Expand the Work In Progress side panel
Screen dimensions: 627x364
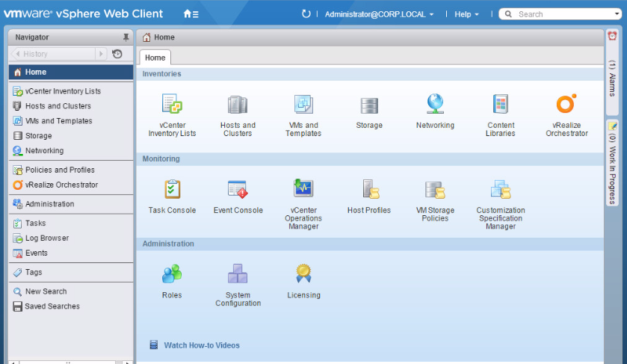[x=612, y=163]
